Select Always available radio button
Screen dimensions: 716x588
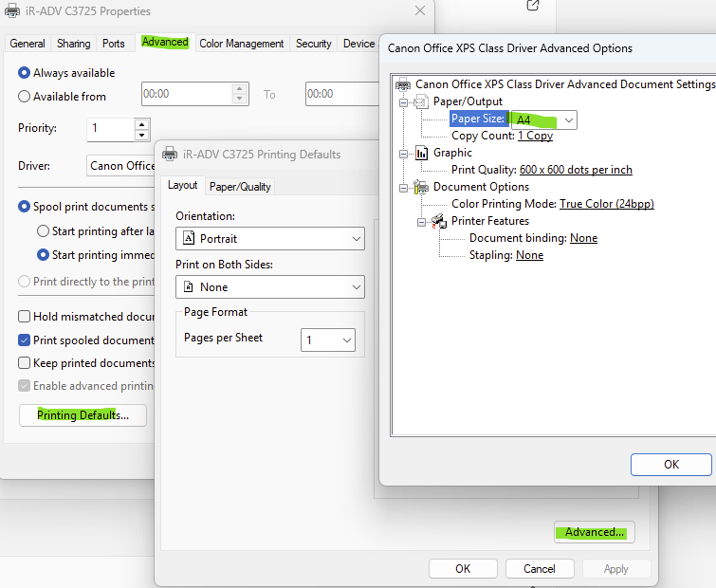click(24, 73)
